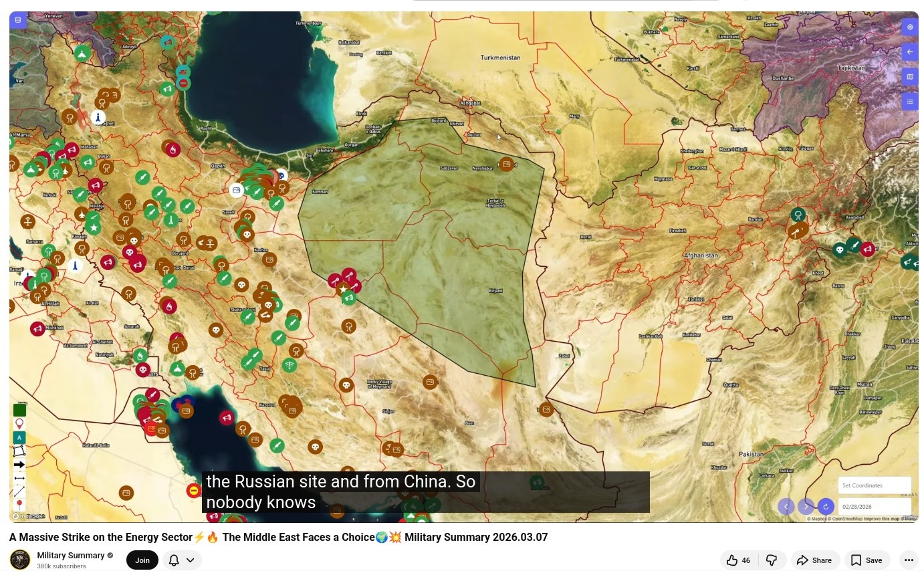Open the Military Summary channel page
924x571 pixels.
coord(71,556)
